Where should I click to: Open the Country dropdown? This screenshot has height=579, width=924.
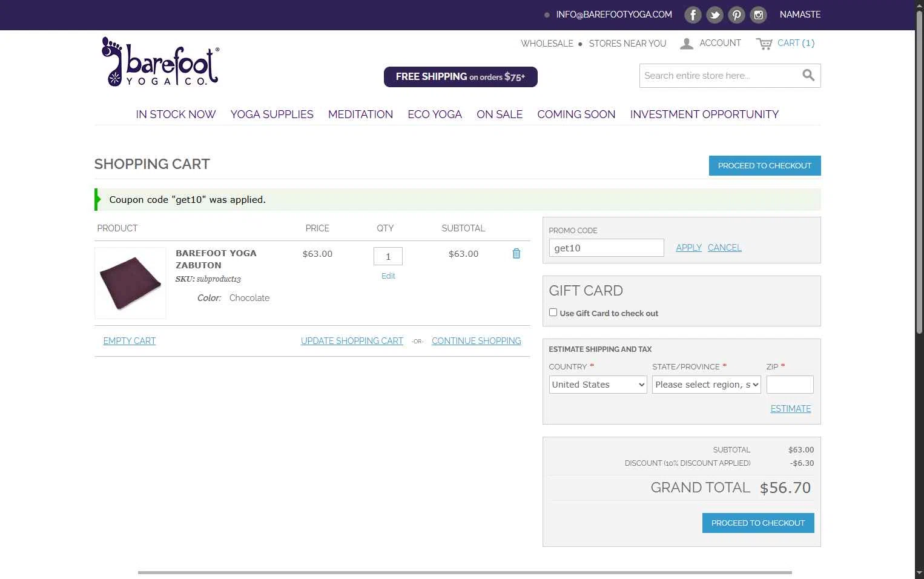coord(598,385)
